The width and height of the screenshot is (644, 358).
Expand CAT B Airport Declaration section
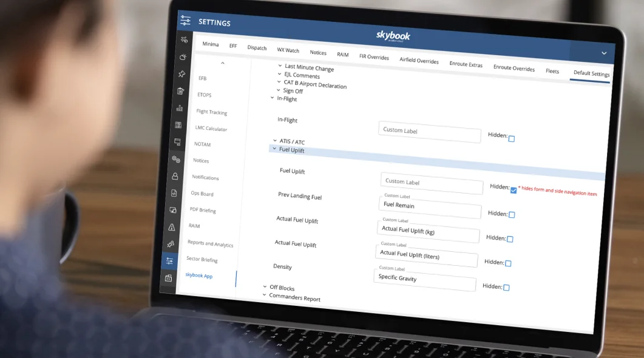[279, 82]
